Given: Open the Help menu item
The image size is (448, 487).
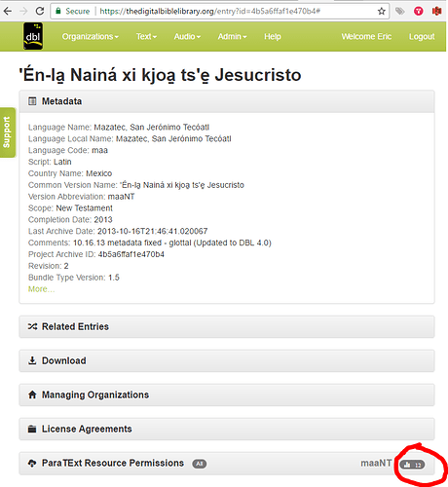Looking at the screenshot, I should coord(273,37).
